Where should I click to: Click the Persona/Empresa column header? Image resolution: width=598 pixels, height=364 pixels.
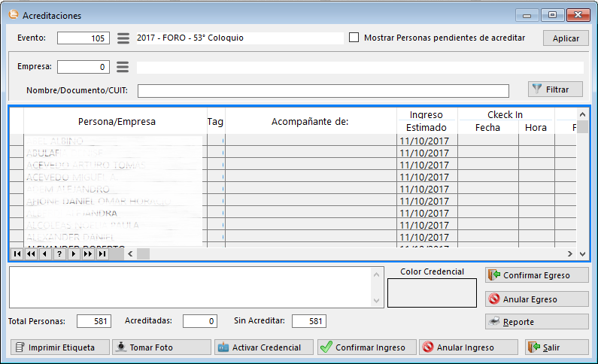pos(117,122)
